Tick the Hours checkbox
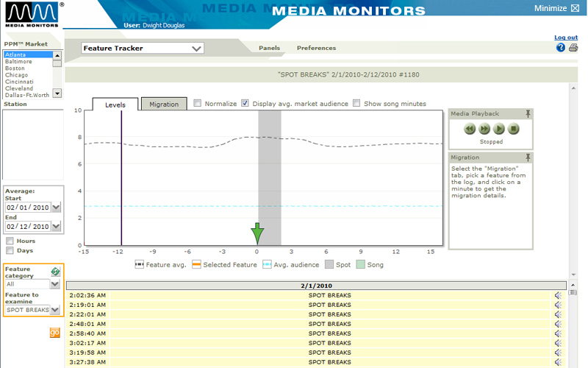 pos(10,241)
